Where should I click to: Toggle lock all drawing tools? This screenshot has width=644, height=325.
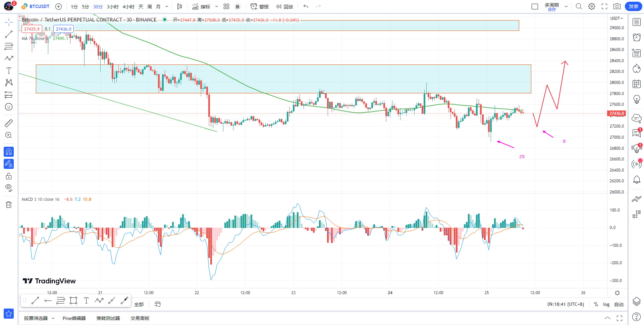[9, 176]
